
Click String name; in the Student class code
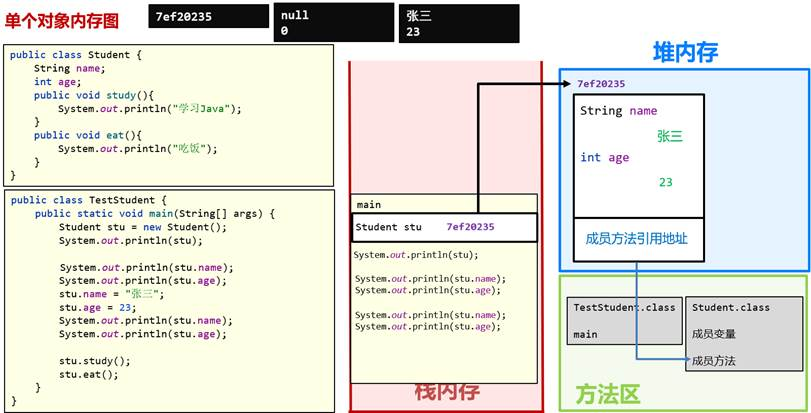point(69,68)
